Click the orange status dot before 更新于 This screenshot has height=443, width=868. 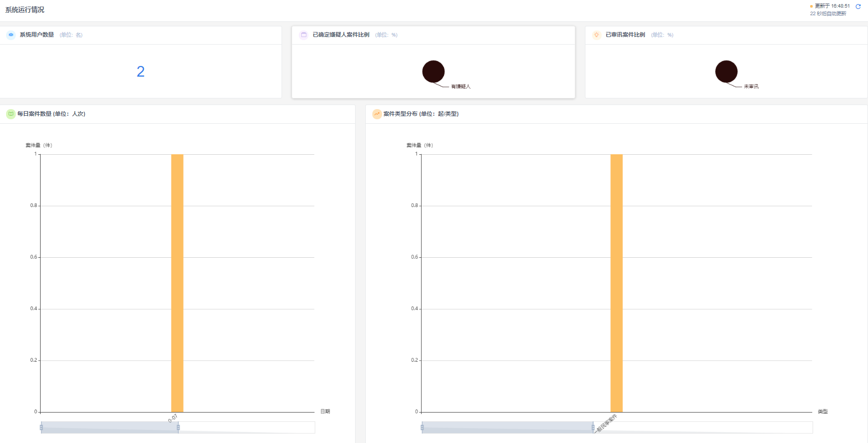(812, 7)
